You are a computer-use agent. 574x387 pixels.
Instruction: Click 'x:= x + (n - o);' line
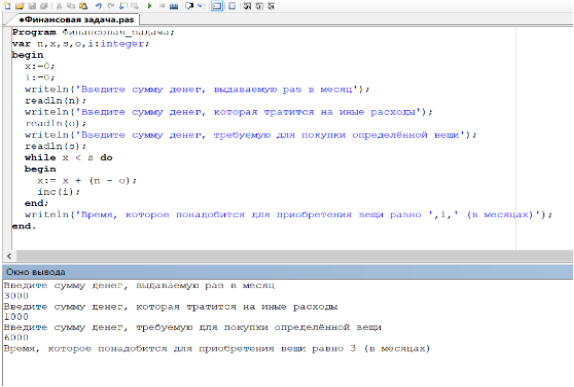[87, 181]
